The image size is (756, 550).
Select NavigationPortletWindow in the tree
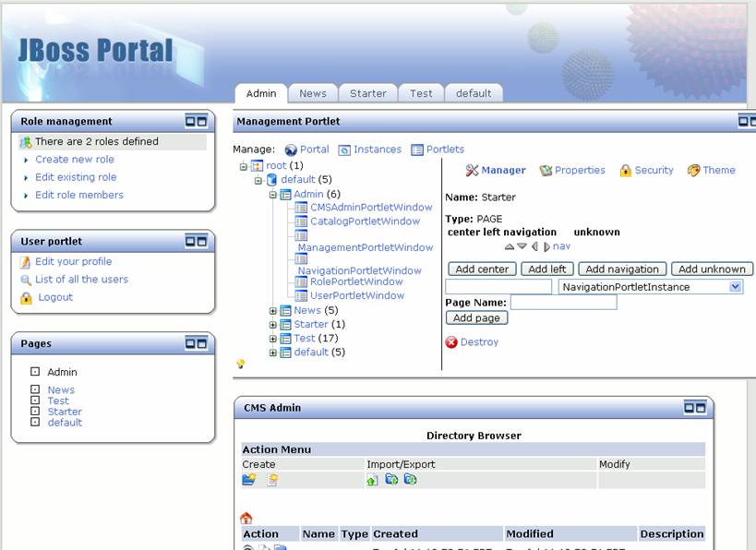pos(360,271)
